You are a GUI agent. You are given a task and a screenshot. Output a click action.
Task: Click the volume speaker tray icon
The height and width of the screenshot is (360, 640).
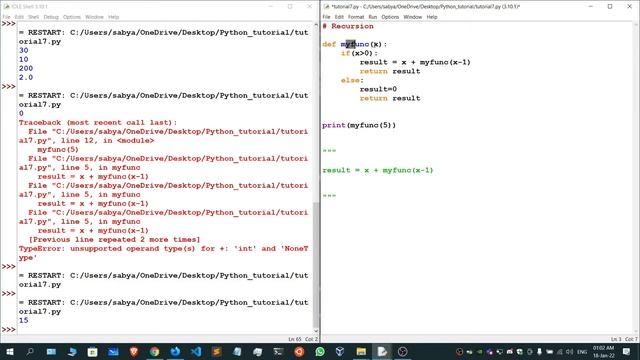point(570,351)
